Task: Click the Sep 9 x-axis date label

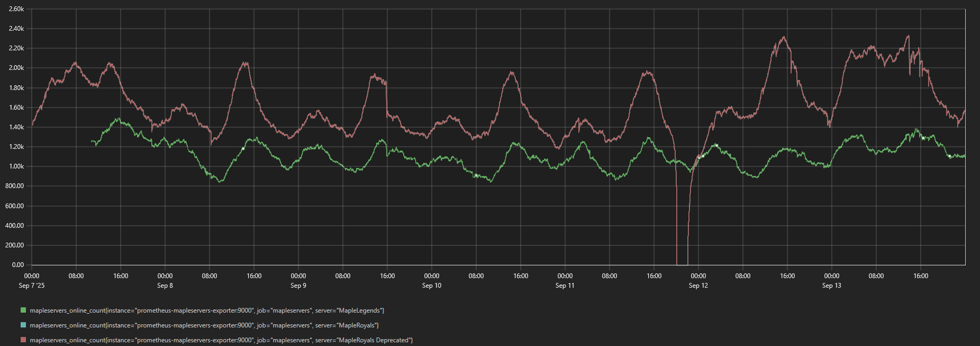Action: pyautogui.click(x=298, y=286)
